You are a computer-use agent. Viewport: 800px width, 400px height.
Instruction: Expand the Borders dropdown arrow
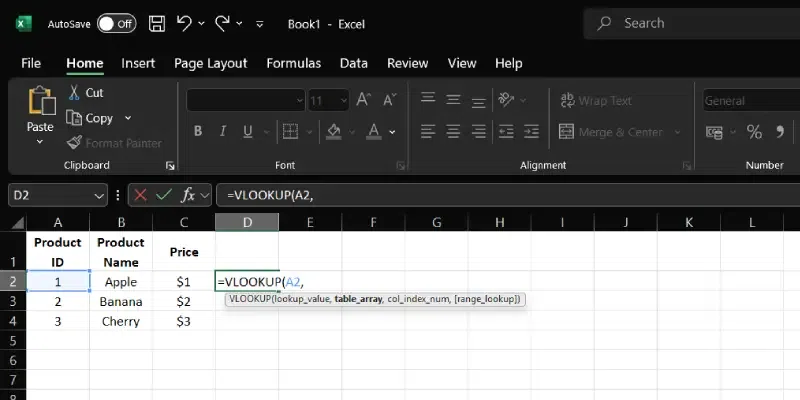click(310, 132)
